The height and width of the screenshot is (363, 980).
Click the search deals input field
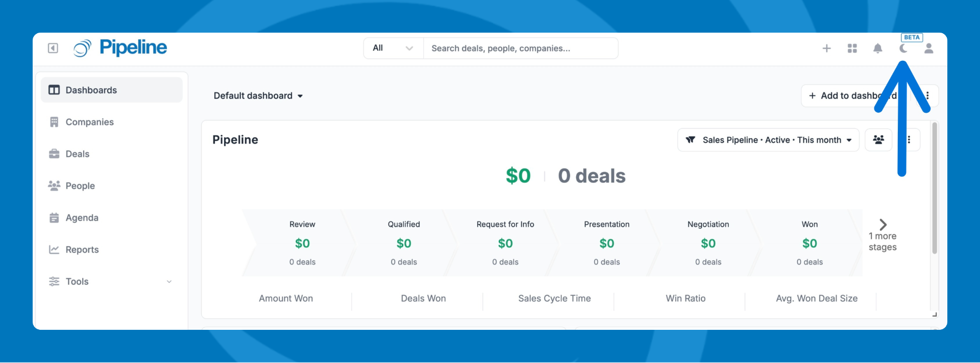521,49
